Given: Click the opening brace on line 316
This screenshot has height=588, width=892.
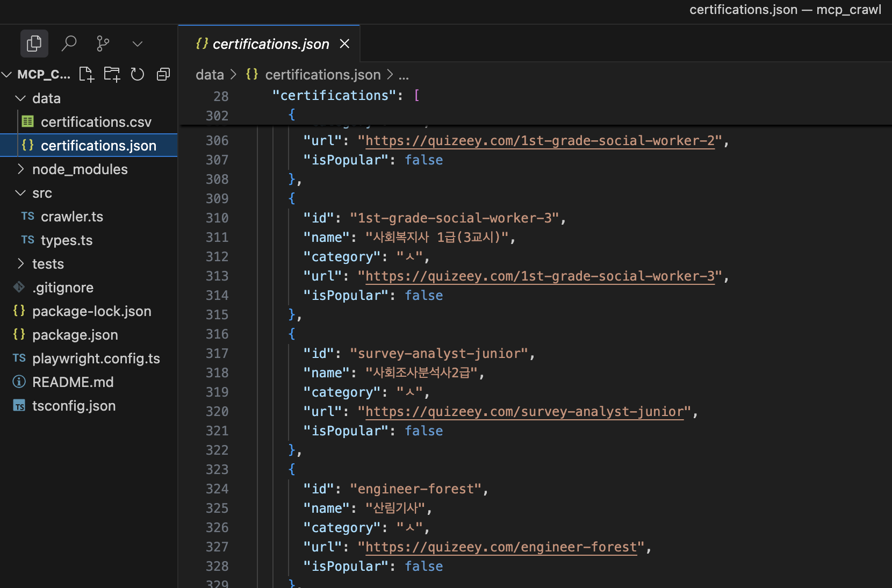Looking at the screenshot, I should pos(292,334).
